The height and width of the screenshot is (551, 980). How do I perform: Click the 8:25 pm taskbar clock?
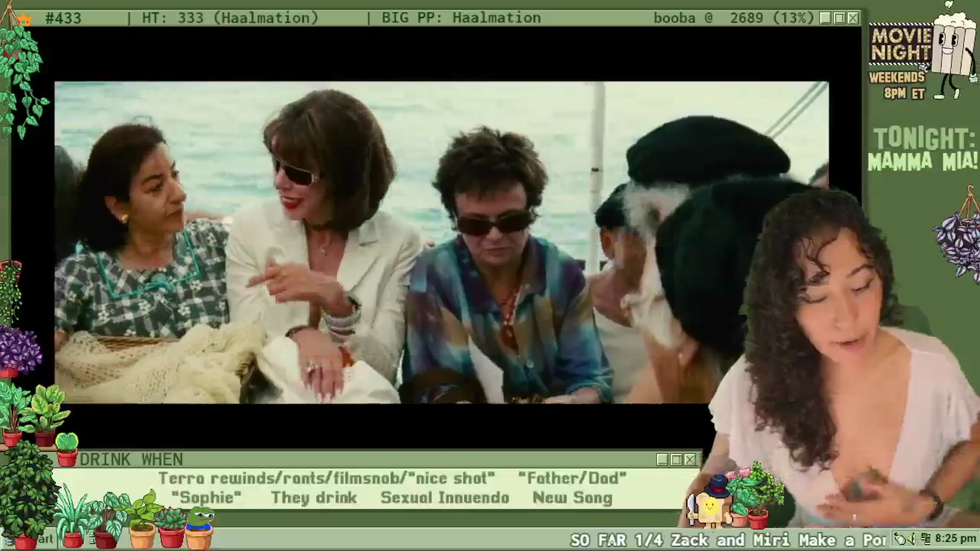tap(955, 539)
